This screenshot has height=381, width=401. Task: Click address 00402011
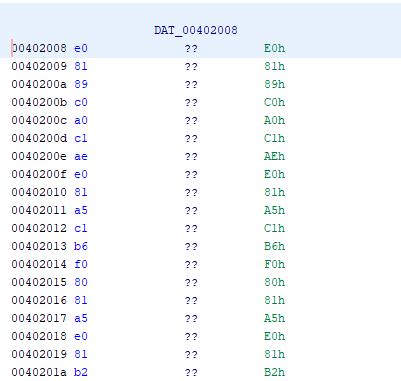[x=39, y=210]
